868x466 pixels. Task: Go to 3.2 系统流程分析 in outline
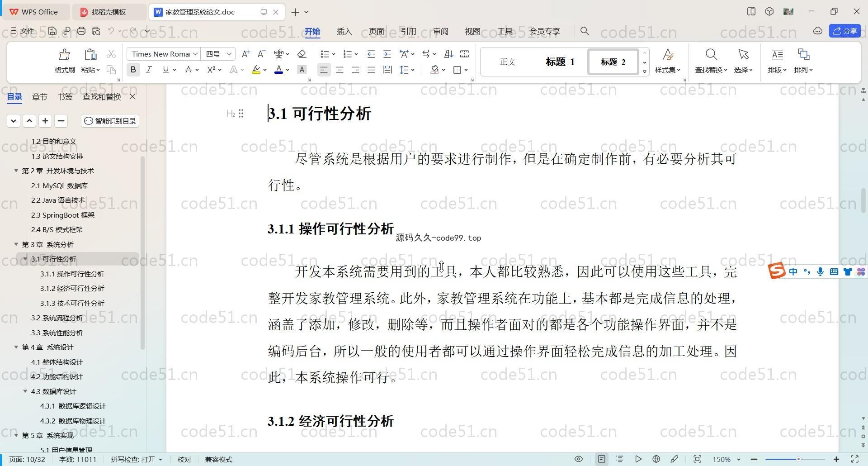(57, 318)
